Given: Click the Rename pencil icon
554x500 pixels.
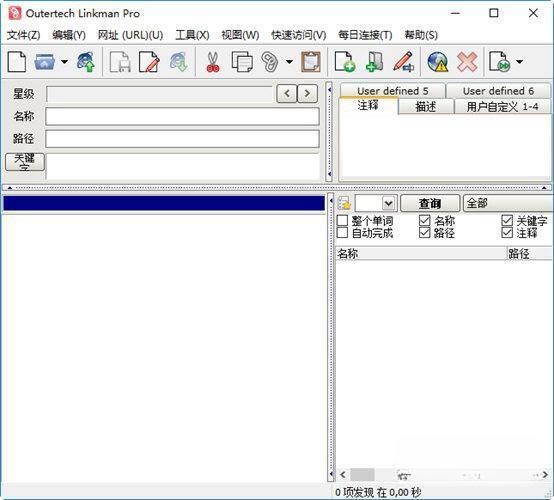Looking at the screenshot, I should [x=404, y=62].
